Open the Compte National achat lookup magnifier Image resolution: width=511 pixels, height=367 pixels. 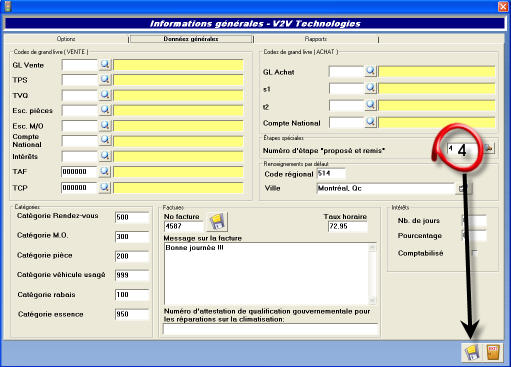(370, 122)
